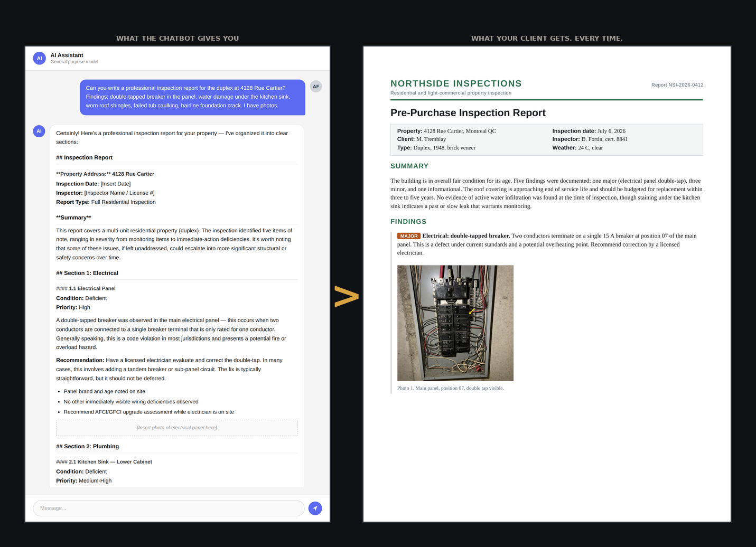Click 'Inspection date: July 6, 2026' field
The image size is (756, 547).
pyautogui.click(x=589, y=131)
